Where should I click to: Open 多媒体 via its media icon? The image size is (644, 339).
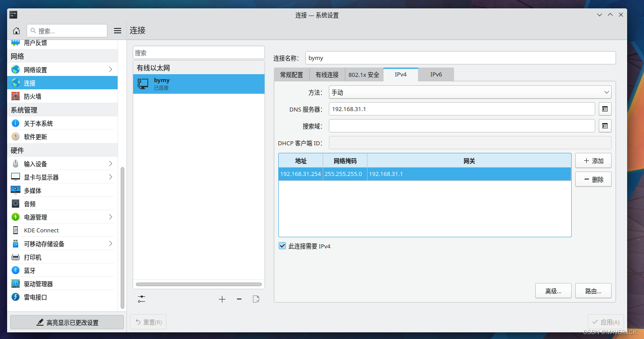(16, 190)
